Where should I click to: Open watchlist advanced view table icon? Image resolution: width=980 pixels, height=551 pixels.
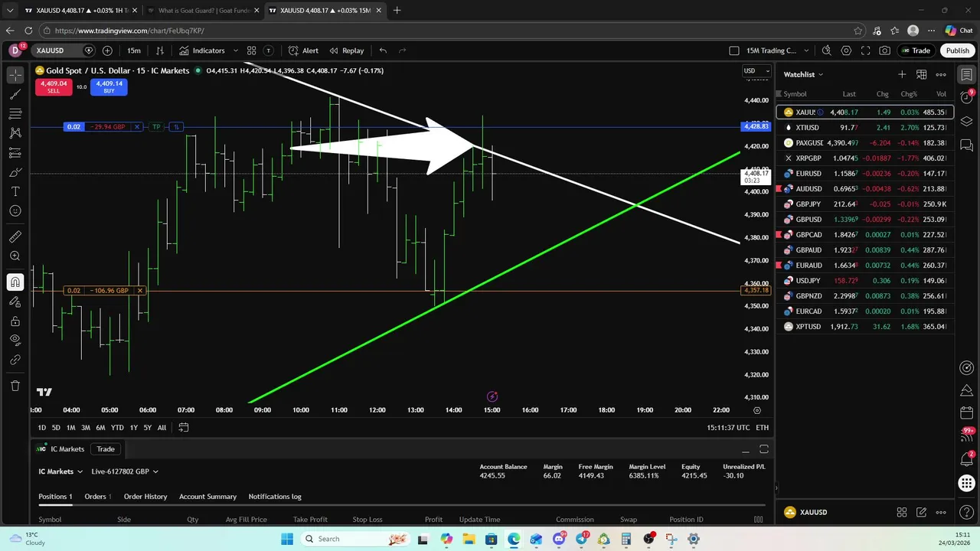tap(921, 74)
